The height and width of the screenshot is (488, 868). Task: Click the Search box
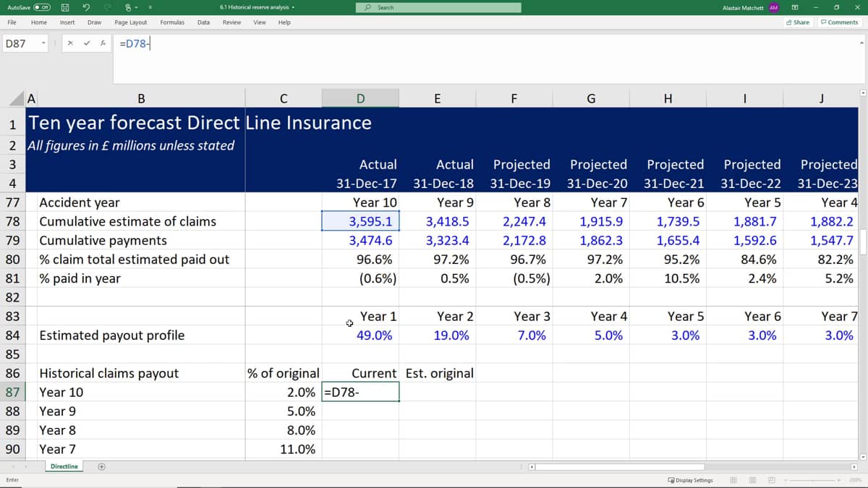click(x=438, y=7)
